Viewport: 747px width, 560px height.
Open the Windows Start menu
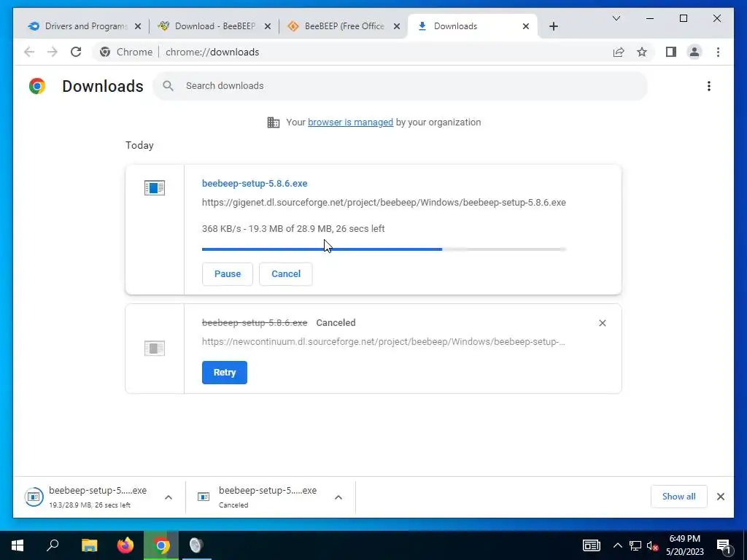pos(18,545)
